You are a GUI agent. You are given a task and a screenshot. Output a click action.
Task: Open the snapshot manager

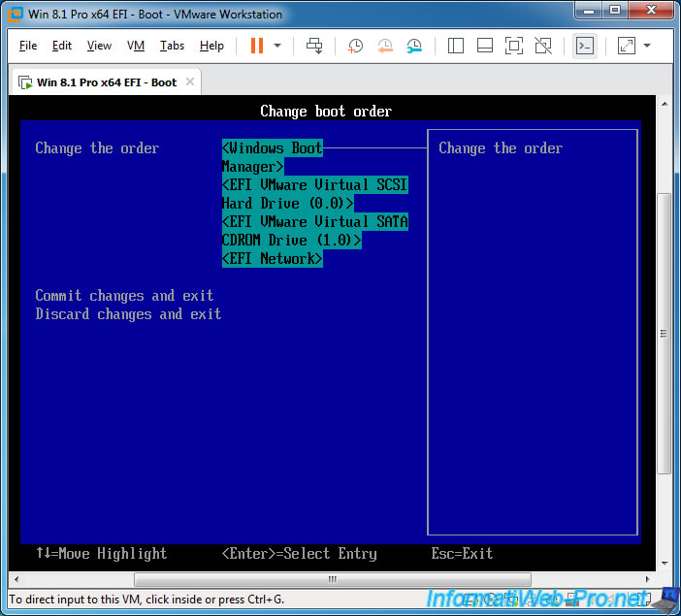[x=414, y=46]
